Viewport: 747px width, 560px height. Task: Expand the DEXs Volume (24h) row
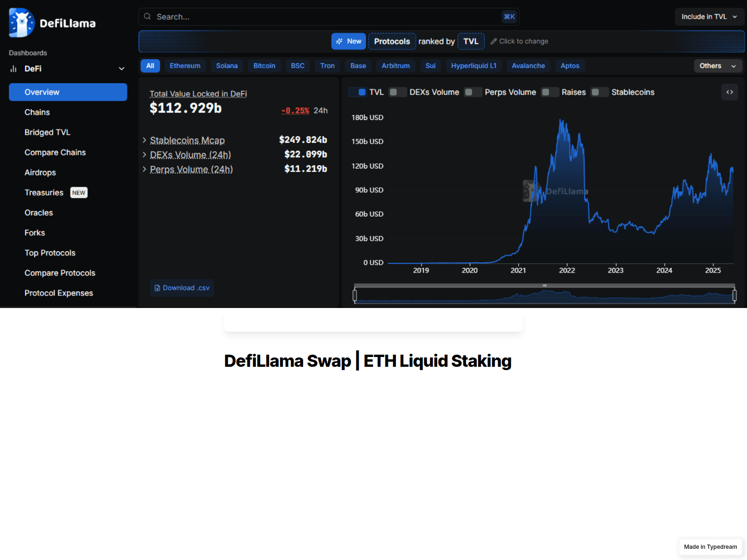(x=145, y=154)
